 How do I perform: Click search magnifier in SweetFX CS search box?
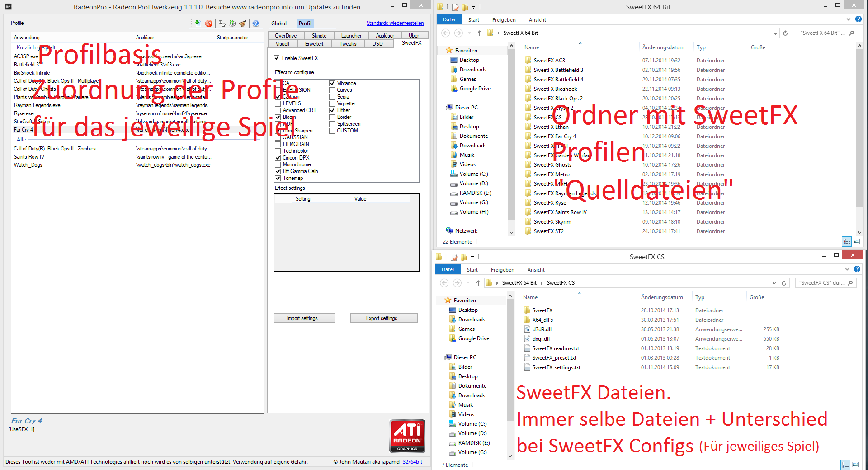coord(850,283)
